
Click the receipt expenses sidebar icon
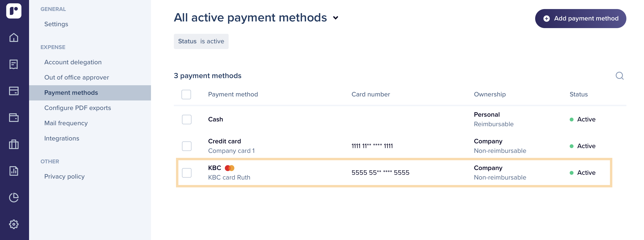tap(14, 64)
